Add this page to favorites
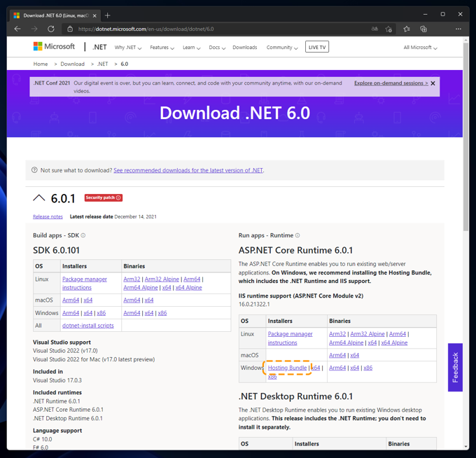This screenshot has height=458, width=476. [x=389, y=29]
